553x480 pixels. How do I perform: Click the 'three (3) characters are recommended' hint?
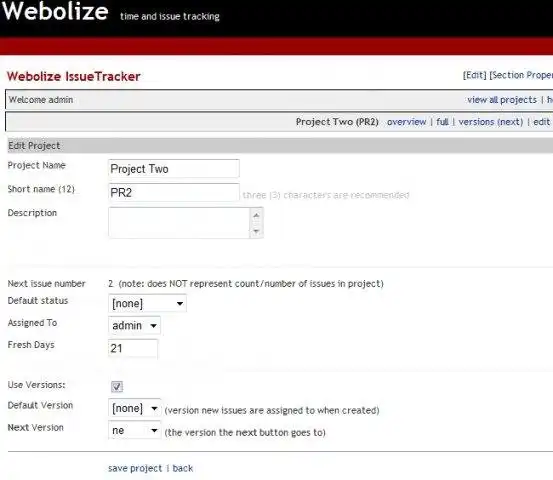pos(326,195)
